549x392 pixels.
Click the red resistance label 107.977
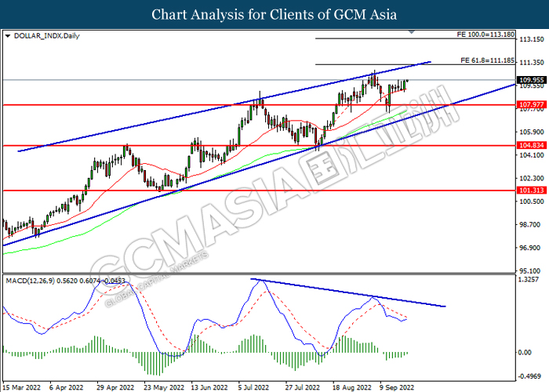pyautogui.click(x=531, y=104)
